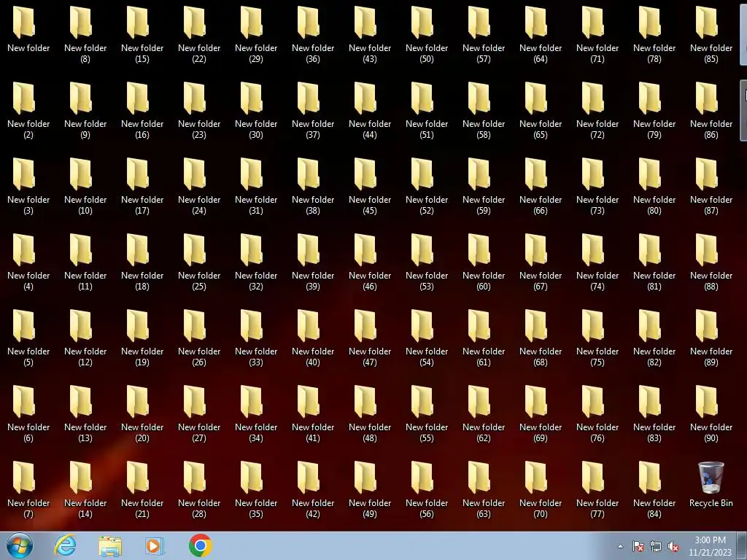Click the label text of New folder (66)
The height and width of the screenshot is (560, 747).
(x=541, y=205)
